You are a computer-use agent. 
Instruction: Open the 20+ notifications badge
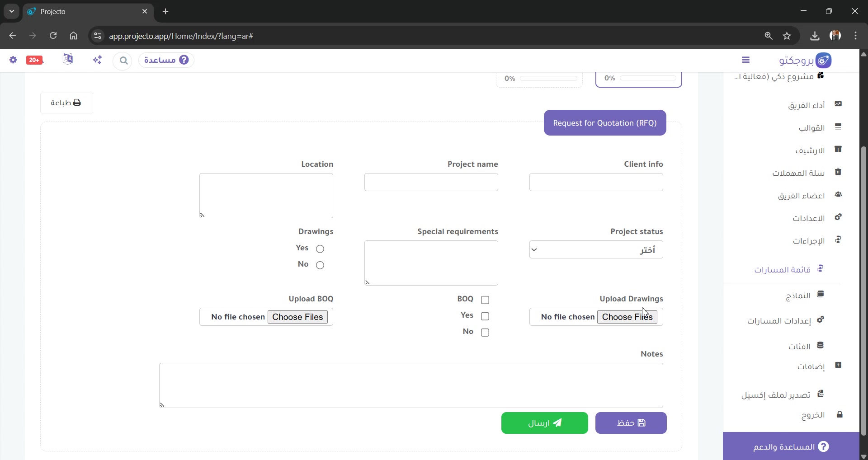pyautogui.click(x=34, y=60)
